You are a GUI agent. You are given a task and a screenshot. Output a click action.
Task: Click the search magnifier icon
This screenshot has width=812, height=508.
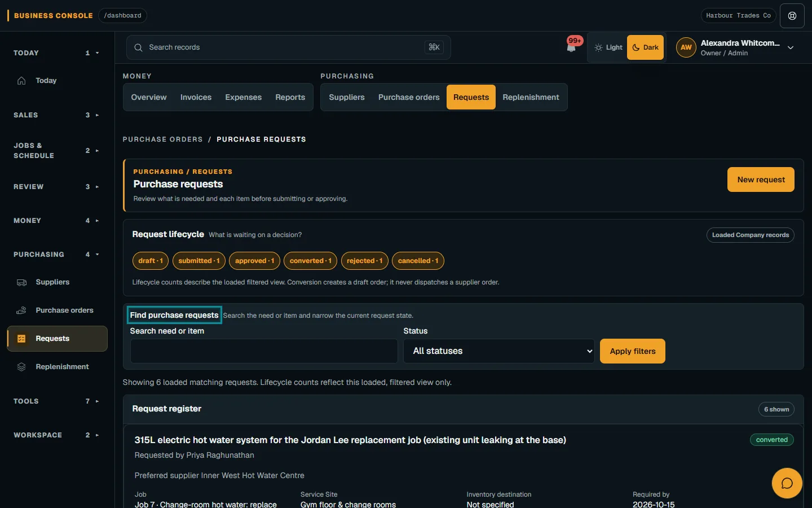tap(138, 47)
